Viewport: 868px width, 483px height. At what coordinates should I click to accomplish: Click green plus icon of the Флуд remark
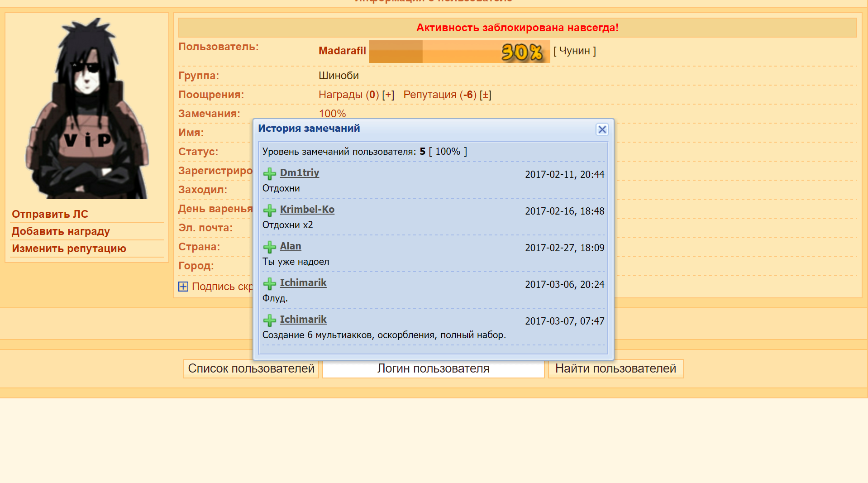[270, 284]
